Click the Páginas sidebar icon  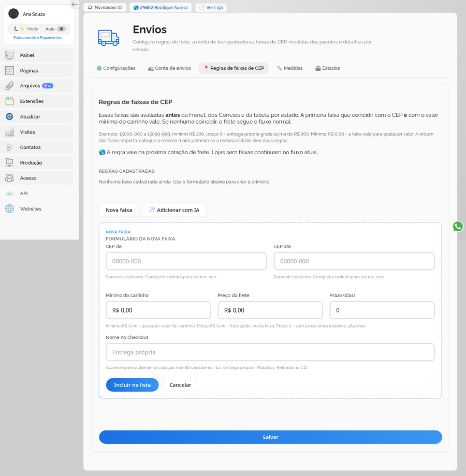point(9,70)
